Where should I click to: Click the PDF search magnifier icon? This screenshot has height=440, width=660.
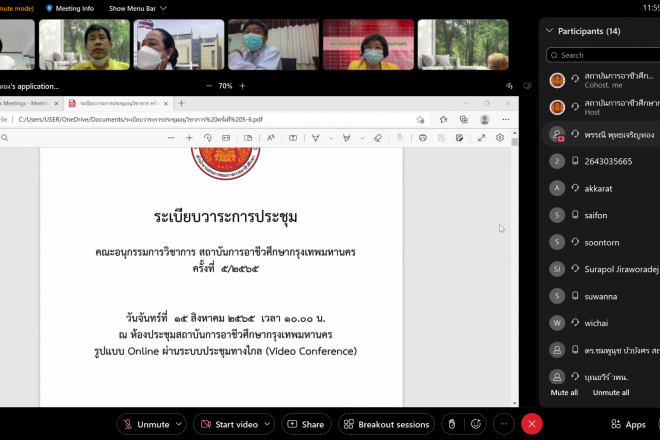click(5, 138)
